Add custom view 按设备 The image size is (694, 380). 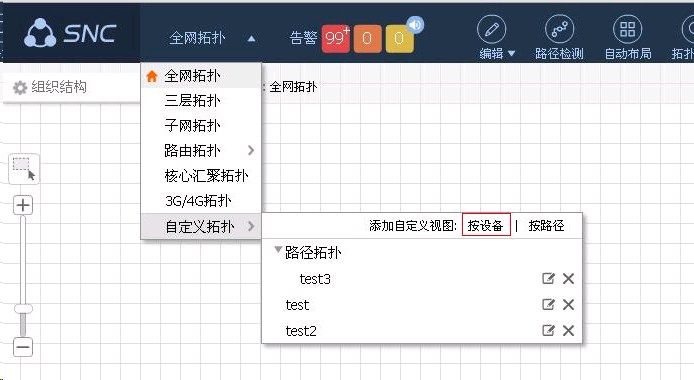click(x=486, y=225)
